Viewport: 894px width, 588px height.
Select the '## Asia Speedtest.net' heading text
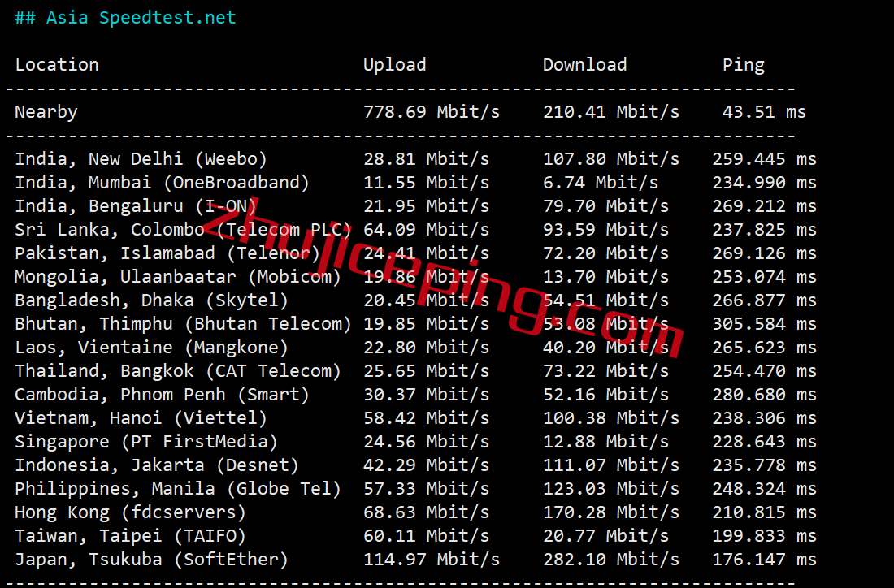click(125, 18)
